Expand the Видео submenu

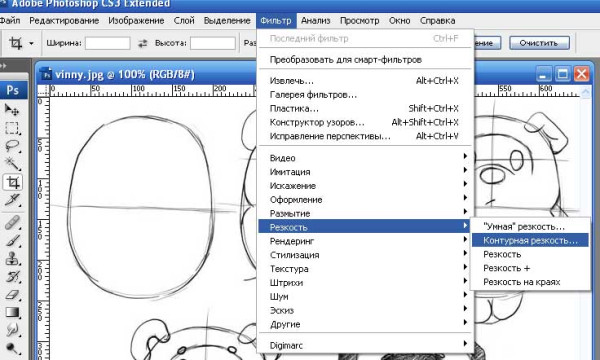tap(366, 158)
